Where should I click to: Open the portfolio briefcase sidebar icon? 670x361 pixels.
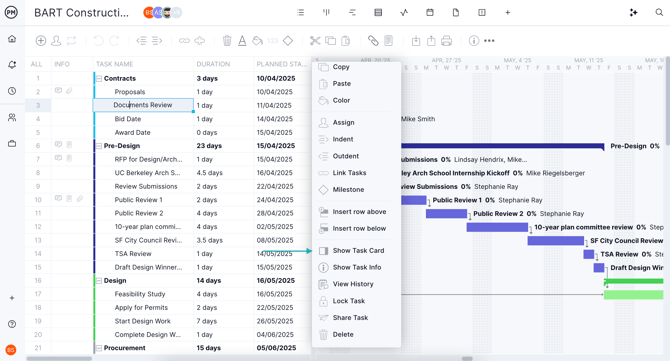coord(12,144)
